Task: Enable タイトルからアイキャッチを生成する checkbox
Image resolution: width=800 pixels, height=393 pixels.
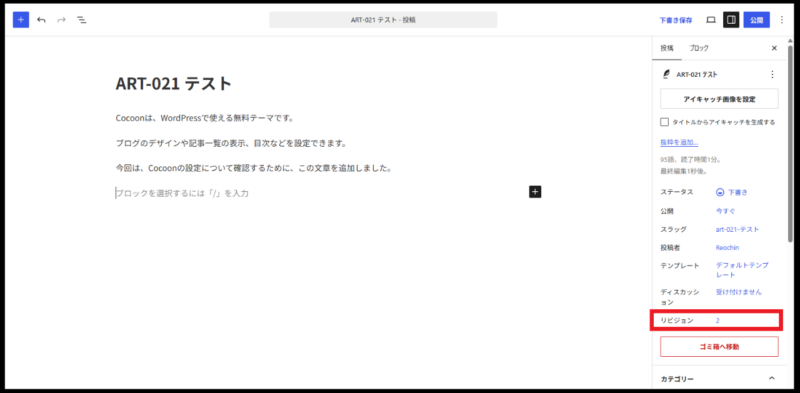Action: pos(664,122)
